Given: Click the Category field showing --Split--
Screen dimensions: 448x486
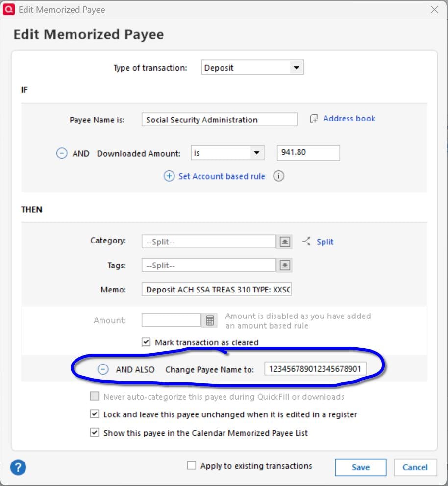Looking at the screenshot, I should [x=209, y=242].
